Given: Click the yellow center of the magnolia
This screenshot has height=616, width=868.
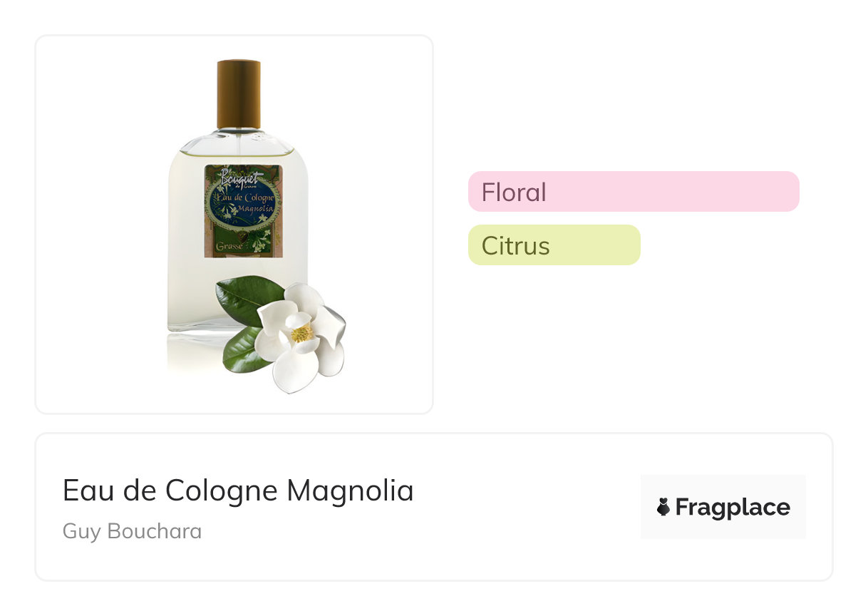Looking at the screenshot, I should (302, 333).
